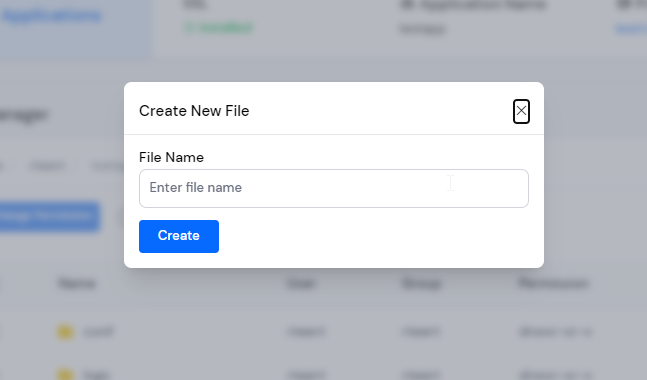Click the first row's user cell
The height and width of the screenshot is (380, 647).
coord(305,332)
